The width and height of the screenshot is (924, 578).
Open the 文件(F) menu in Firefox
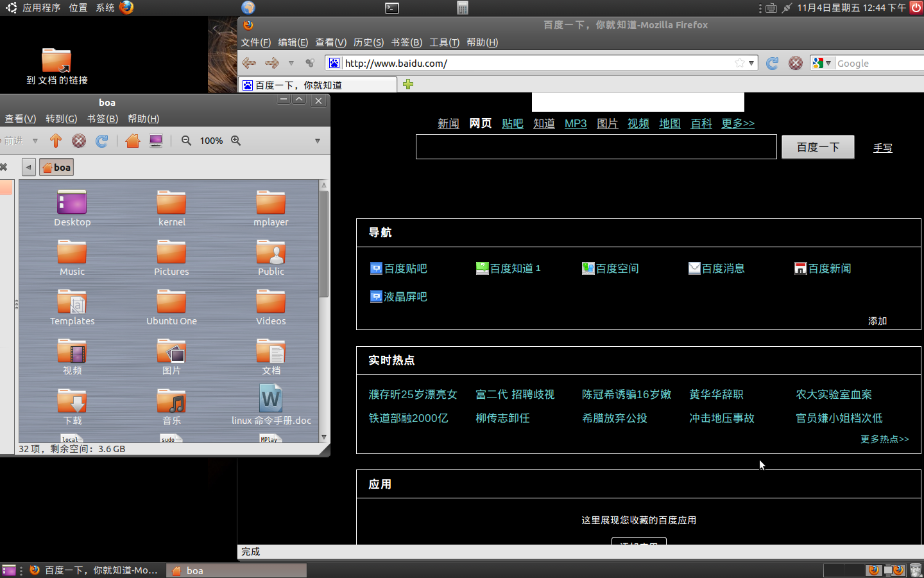pyautogui.click(x=255, y=42)
